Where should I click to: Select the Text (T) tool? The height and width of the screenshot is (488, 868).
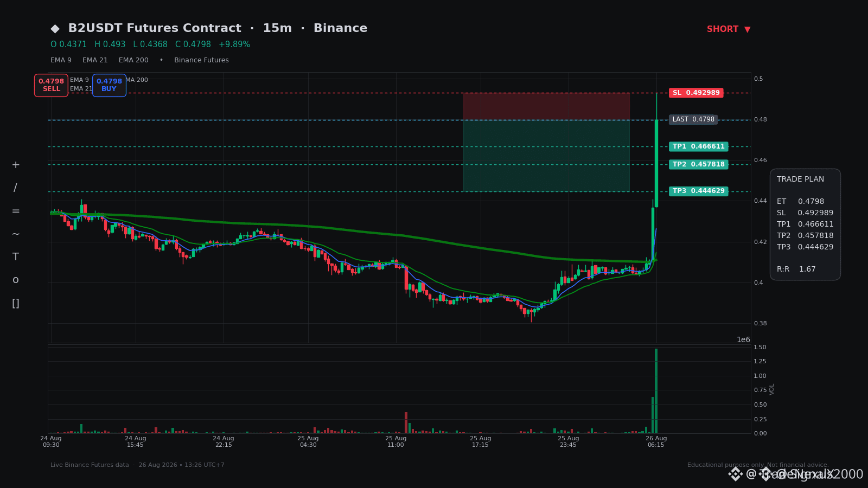(x=16, y=257)
